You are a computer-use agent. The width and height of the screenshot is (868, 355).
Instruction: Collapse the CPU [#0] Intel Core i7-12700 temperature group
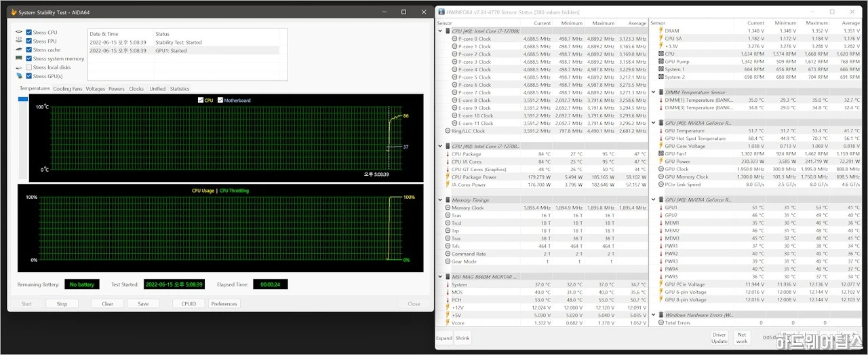tap(440, 146)
